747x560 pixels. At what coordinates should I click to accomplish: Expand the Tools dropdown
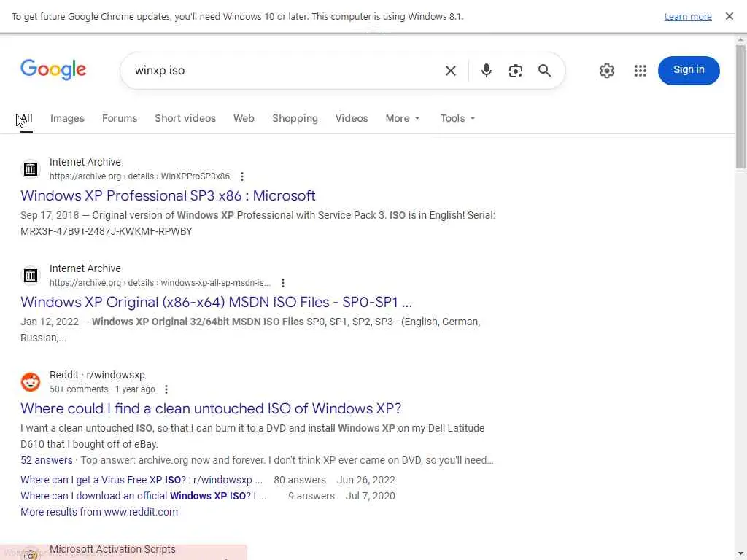tap(457, 118)
